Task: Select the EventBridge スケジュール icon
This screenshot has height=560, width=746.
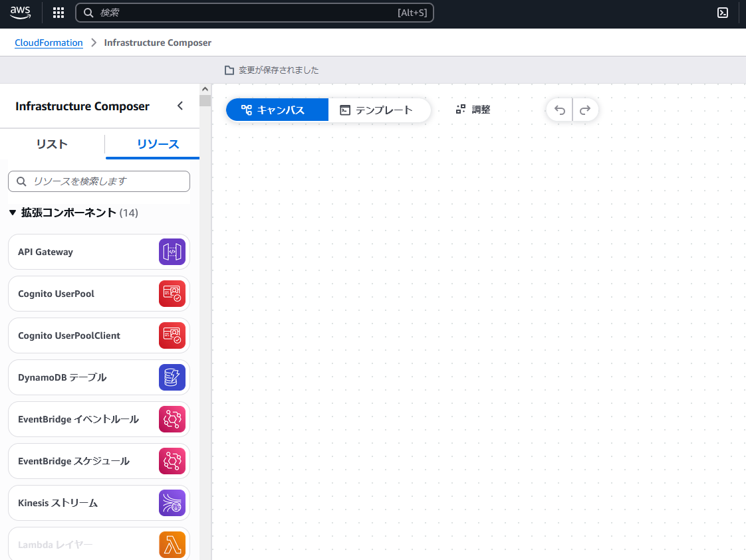Action: (172, 461)
